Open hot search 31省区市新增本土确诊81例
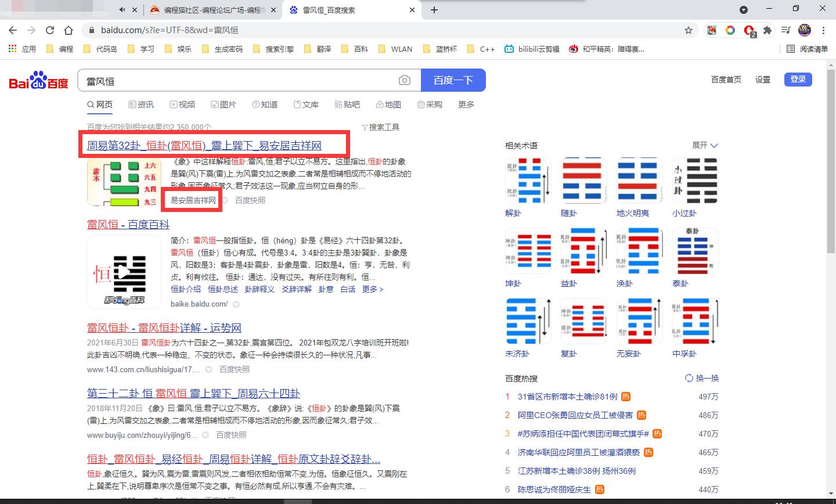 click(567, 397)
